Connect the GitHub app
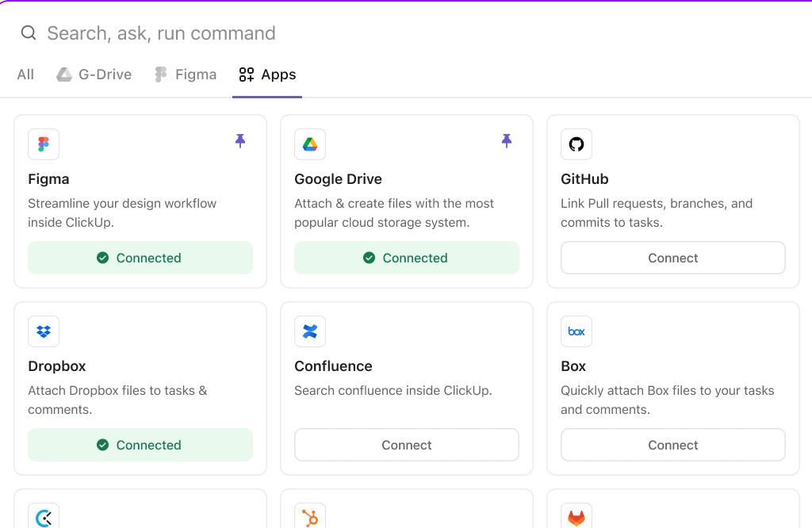The width and height of the screenshot is (812, 528). pyautogui.click(x=673, y=258)
